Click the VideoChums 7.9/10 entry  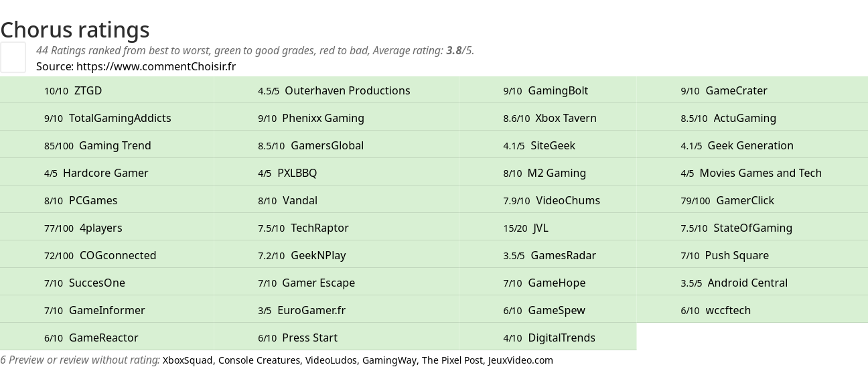pyautogui.click(x=552, y=200)
